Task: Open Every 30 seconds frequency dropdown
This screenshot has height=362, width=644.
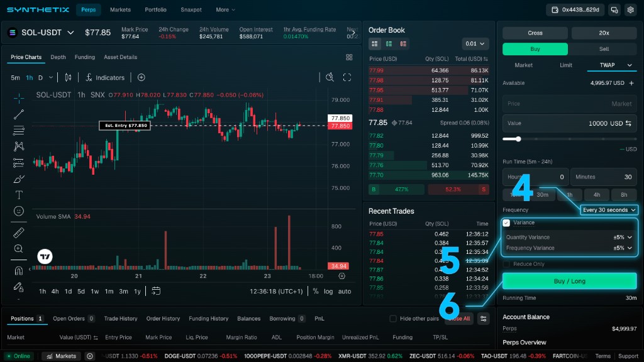Action: tap(609, 210)
